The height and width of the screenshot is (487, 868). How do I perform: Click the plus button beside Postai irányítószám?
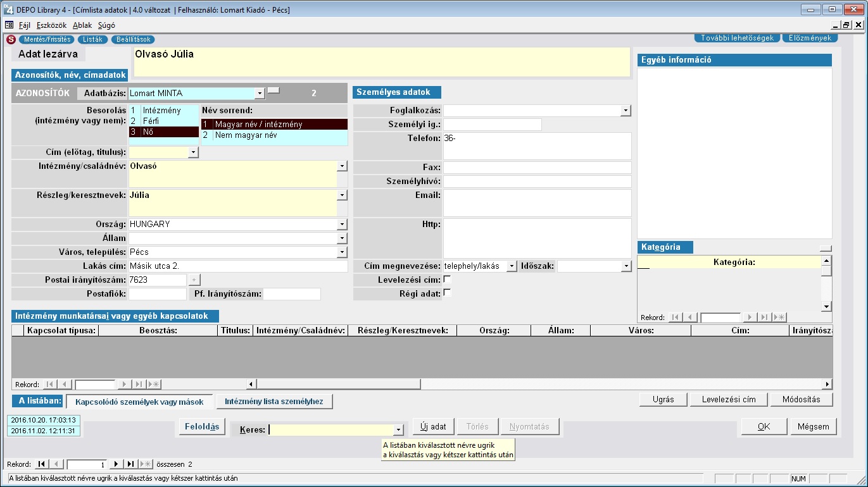point(194,280)
